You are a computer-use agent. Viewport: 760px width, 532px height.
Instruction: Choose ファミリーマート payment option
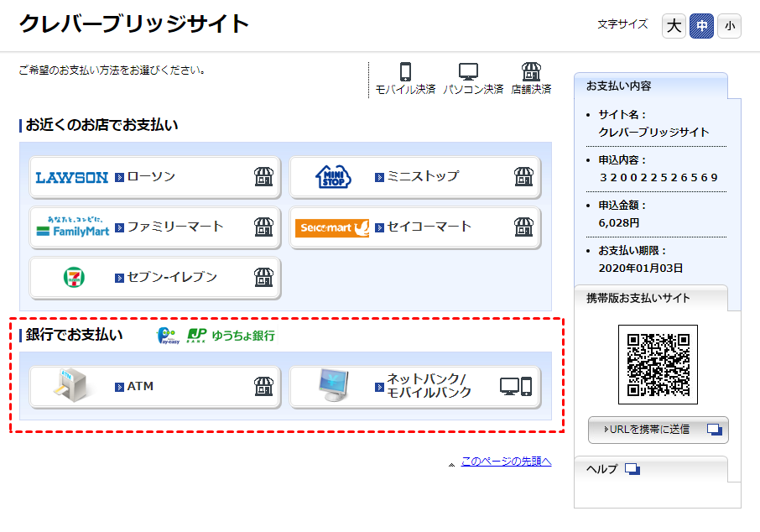pyautogui.click(x=154, y=227)
